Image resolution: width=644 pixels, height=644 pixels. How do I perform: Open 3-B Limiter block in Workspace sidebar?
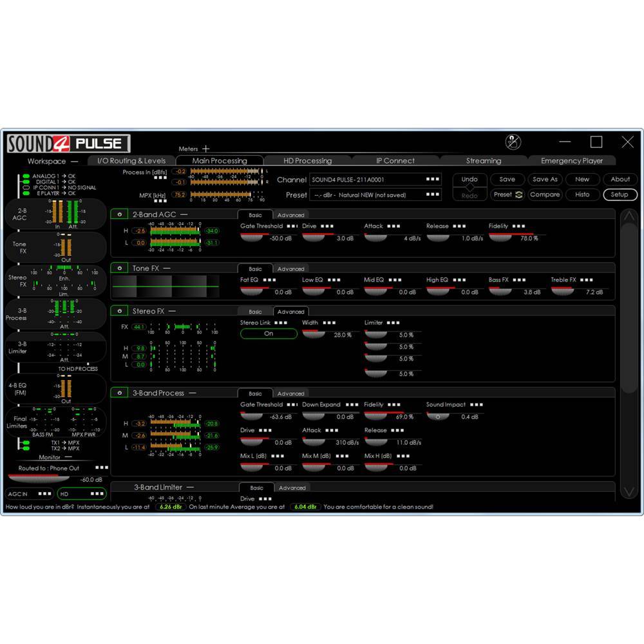[55, 348]
